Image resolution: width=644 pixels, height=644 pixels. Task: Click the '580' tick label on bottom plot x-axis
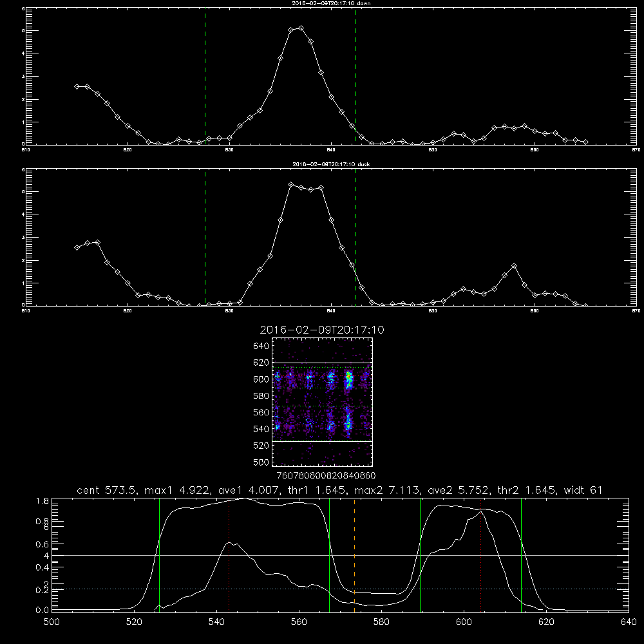pos(381,622)
